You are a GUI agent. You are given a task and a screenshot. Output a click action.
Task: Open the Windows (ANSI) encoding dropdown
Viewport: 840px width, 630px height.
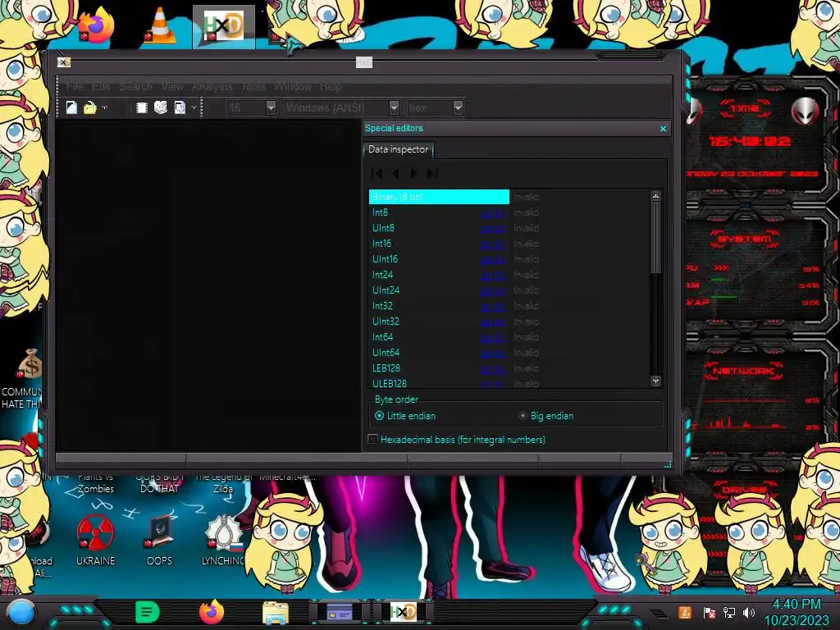[394, 107]
